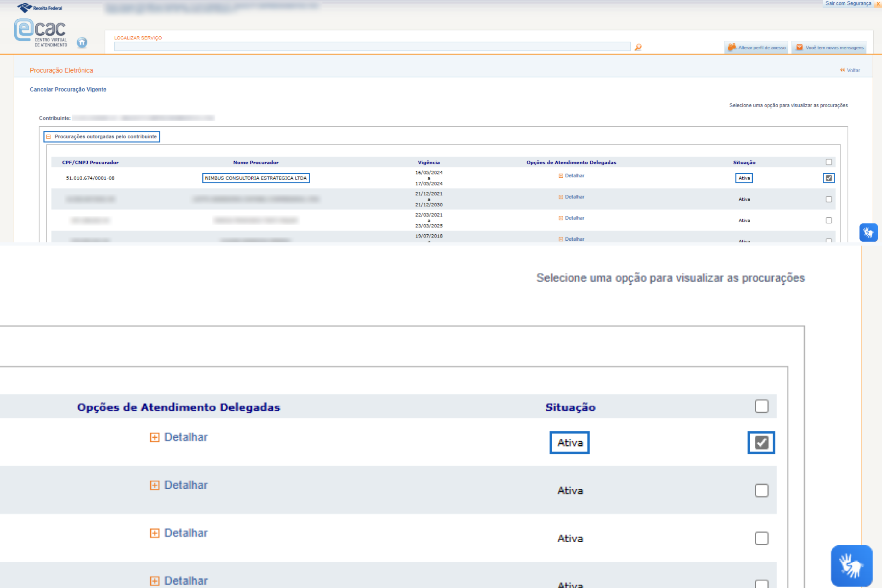This screenshot has height=588, width=882.
Task: Click the new messages envelope icon
Action: coord(799,47)
